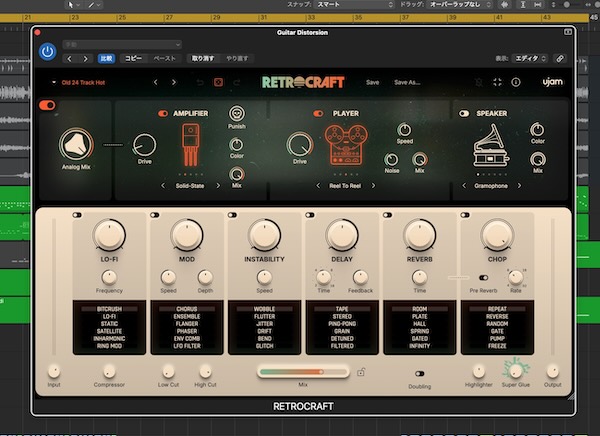This screenshot has height=436, width=600.
Task: Click the Gramophone speaker image
Action: coord(491,145)
